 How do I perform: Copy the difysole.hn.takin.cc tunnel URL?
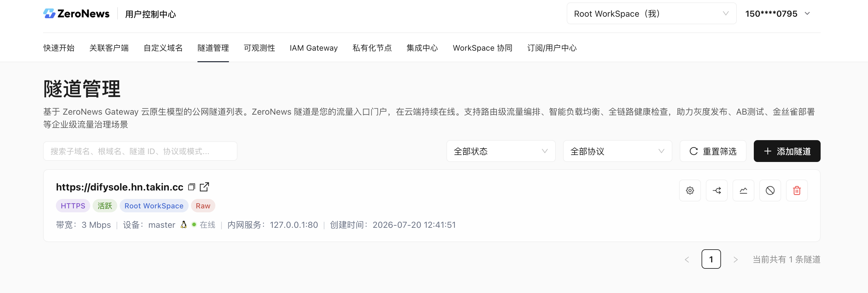[x=191, y=187]
